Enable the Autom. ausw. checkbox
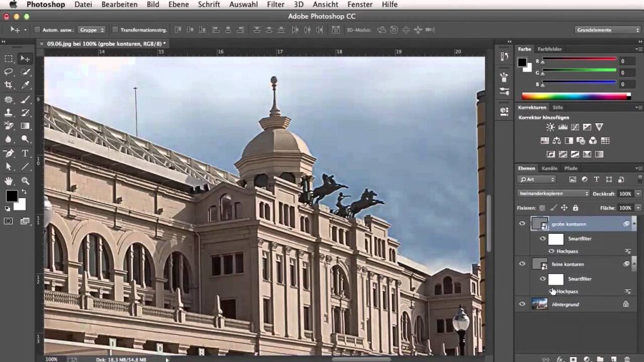The height and width of the screenshot is (362, 644). coord(37,30)
